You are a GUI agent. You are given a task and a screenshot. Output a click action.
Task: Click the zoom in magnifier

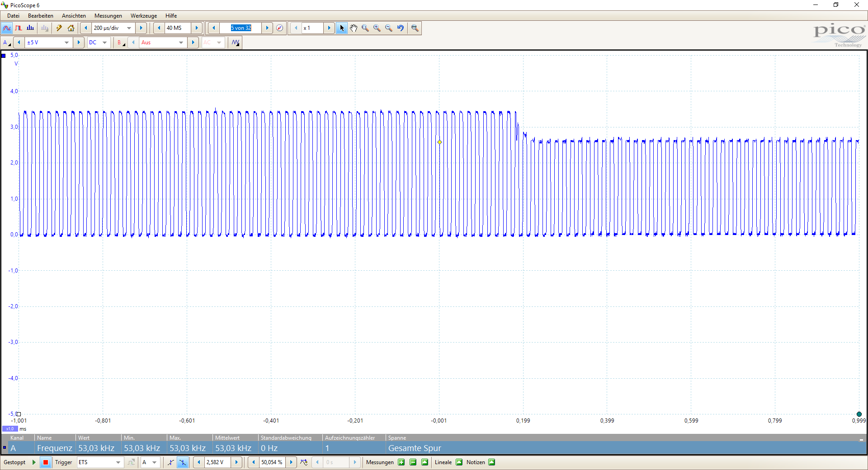click(377, 28)
